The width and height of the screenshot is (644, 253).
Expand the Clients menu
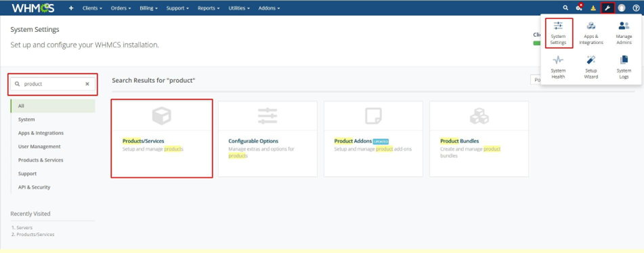coord(92,8)
